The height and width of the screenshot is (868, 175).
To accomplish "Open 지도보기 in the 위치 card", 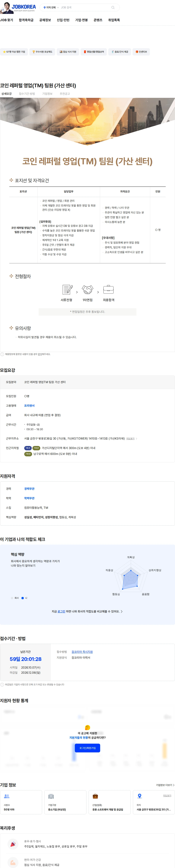I will coord(167,795).
